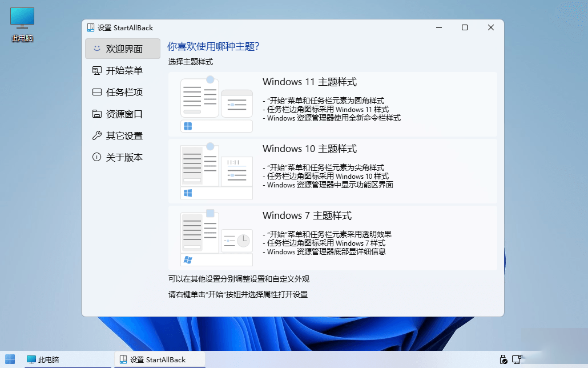This screenshot has width=588, height=368.
Task: Select the Windows 11 主题样式 heading
Action: click(309, 82)
